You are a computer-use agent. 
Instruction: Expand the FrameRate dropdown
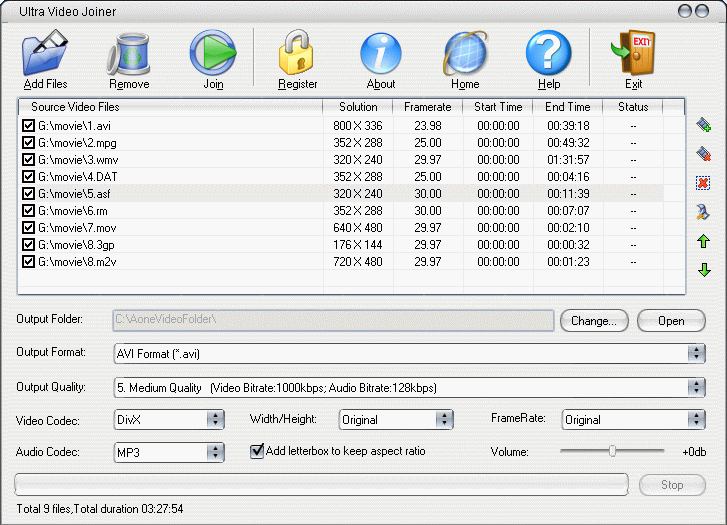click(696, 420)
